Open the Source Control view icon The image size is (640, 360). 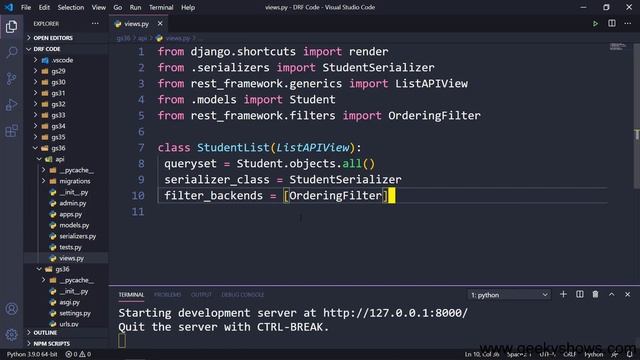[x=11, y=78]
